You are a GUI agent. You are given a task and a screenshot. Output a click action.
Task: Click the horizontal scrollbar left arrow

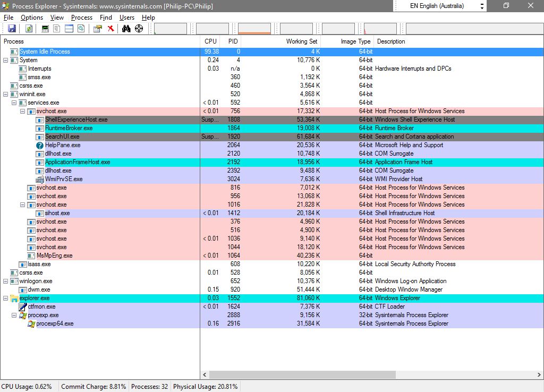(x=205, y=374)
